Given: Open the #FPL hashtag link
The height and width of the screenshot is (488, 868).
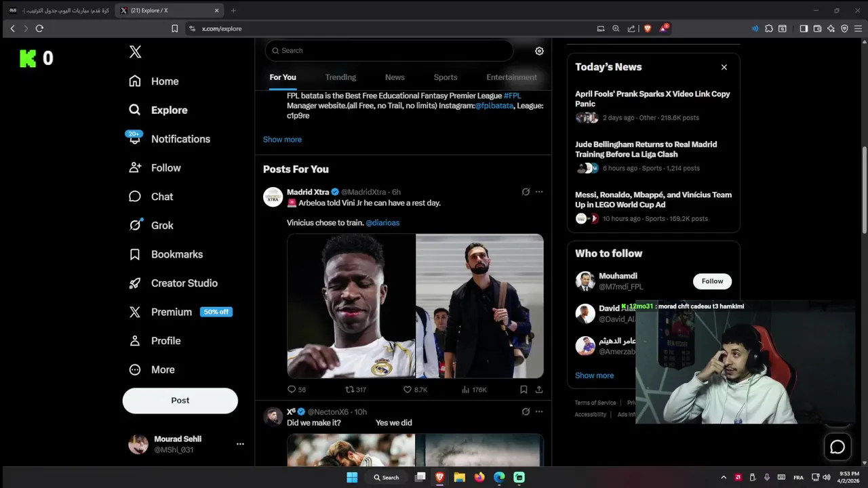Looking at the screenshot, I should coord(513,96).
